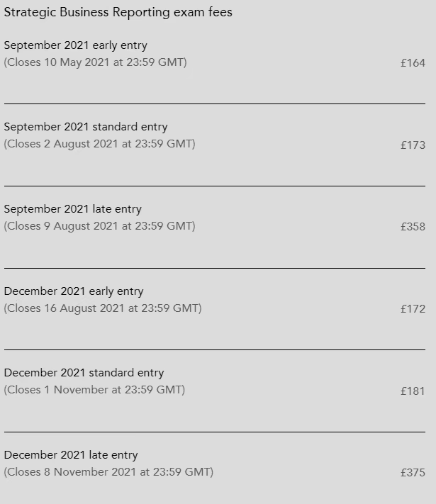Click the closes 1 November deadline text
Image resolution: width=436 pixels, height=504 pixels.
[94, 390]
